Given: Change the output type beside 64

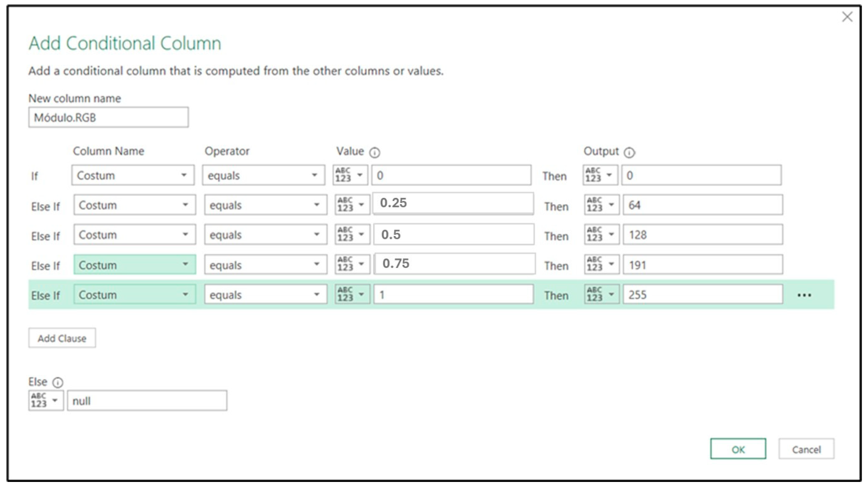Looking at the screenshot, I should pyautogui.click(x=602, y=205).
